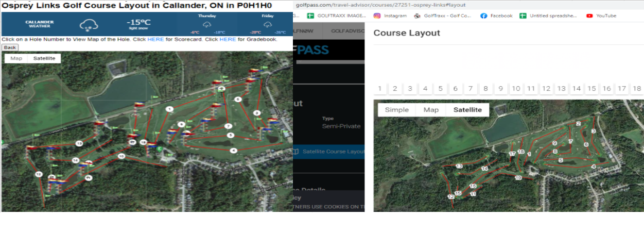This screenshot has width=644, height=248.
Task: Select hole 5 button in Course Layout
Action: (x=440, y=89)
